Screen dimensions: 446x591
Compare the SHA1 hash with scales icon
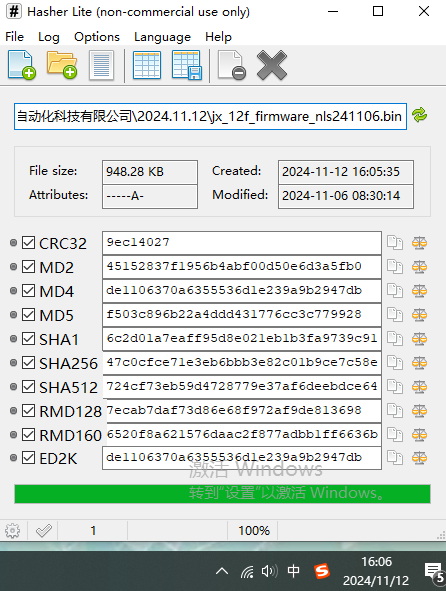pyautogui.click(x=419, y=339)
